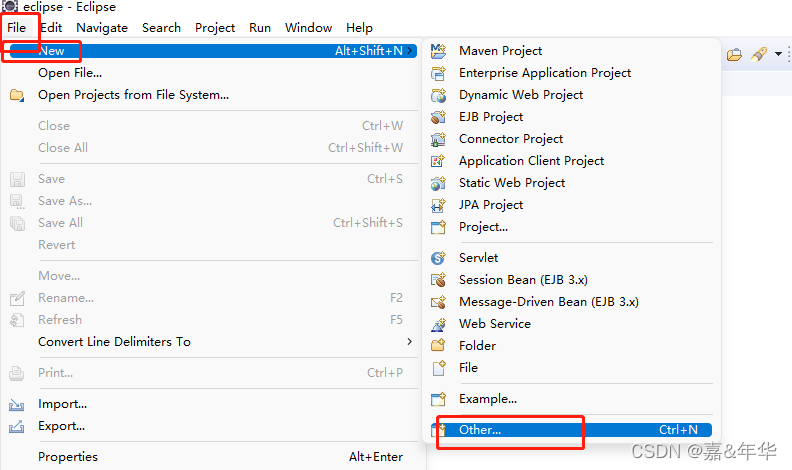Click the Servlet icon in submenu
792x470 pixels.
[x=438, y=258]
